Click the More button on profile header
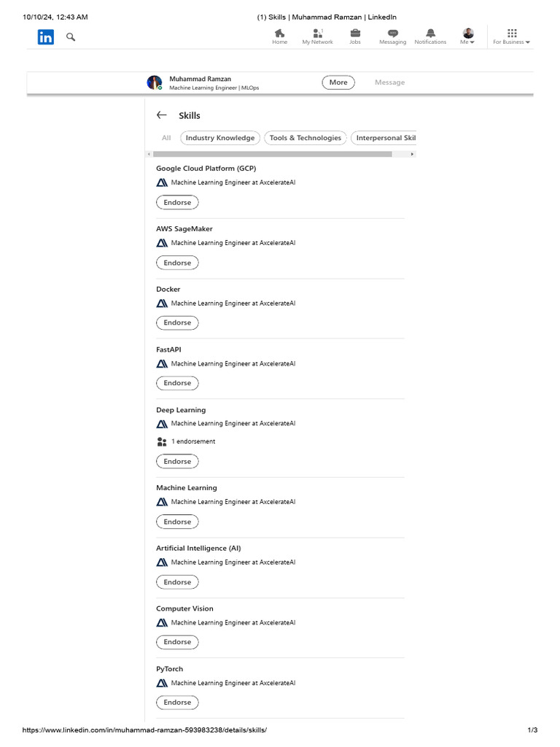The height and width of the screenshot is (747, 560). [x=338, y=82]
